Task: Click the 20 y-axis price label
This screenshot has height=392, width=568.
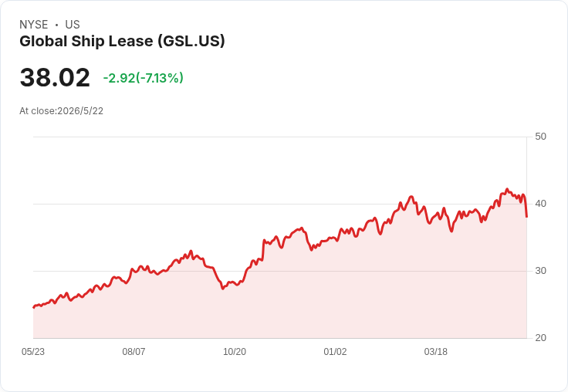Action: [540, 338]
